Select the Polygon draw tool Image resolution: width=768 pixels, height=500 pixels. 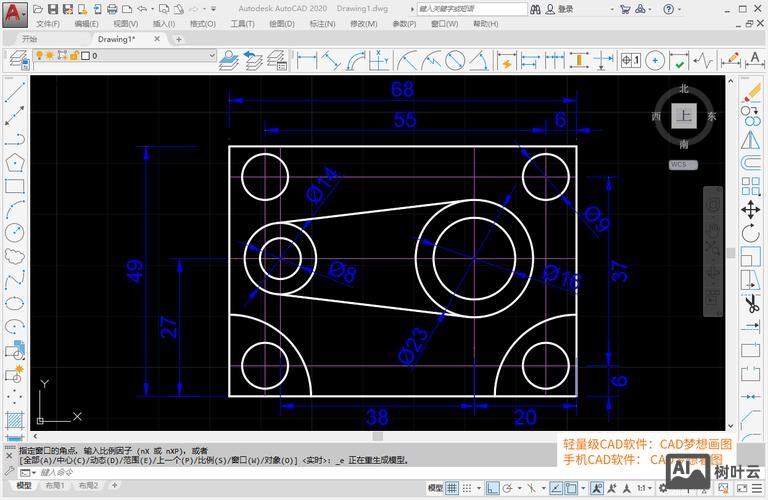(x=14, y=161)
